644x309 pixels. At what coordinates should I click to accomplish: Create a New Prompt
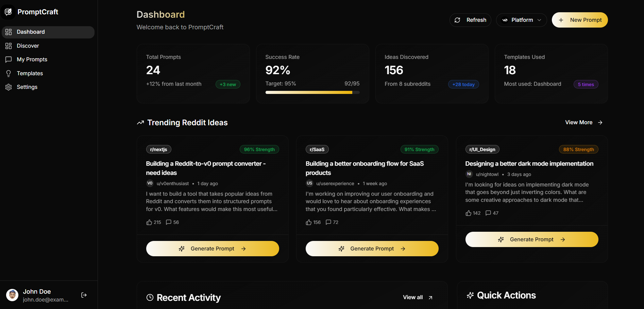pyautogui.click(x=579, y=20)
